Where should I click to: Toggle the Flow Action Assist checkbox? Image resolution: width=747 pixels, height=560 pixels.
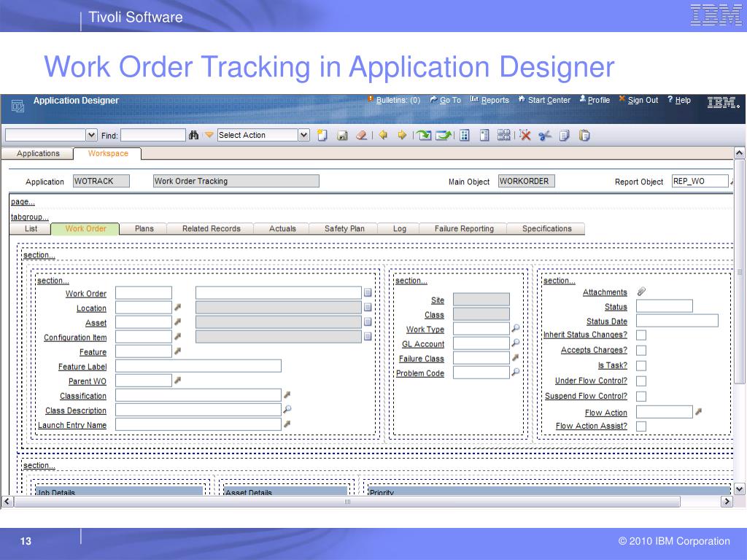[x=641, y=426]
